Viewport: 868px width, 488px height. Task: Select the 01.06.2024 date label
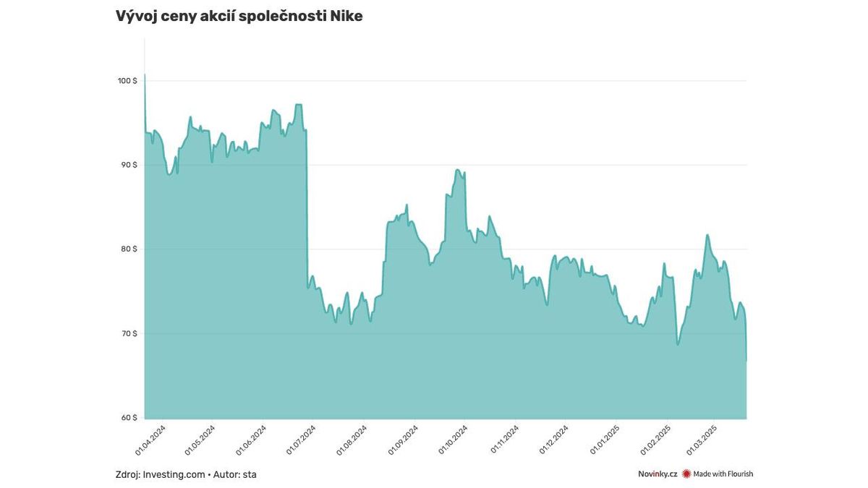point(251,440)
